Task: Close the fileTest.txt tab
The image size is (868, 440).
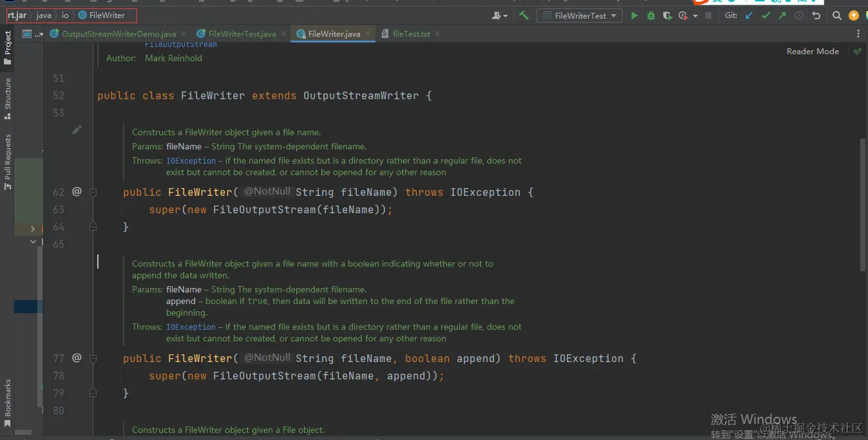Action: [x=437, y=33]
